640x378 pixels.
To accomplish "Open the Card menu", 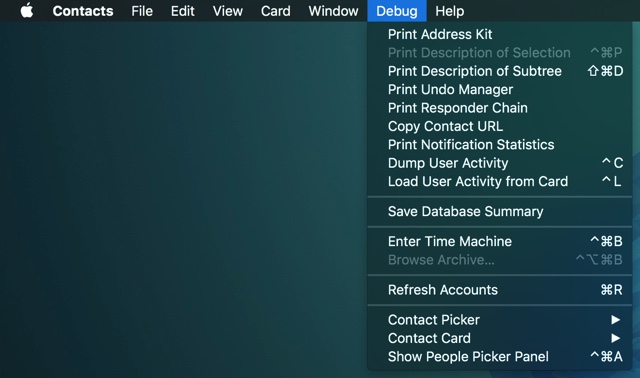I will [x=276, y=11].
